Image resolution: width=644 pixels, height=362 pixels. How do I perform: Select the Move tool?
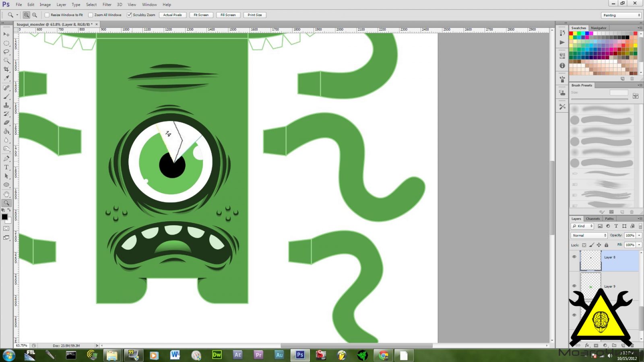click(6, 34)
